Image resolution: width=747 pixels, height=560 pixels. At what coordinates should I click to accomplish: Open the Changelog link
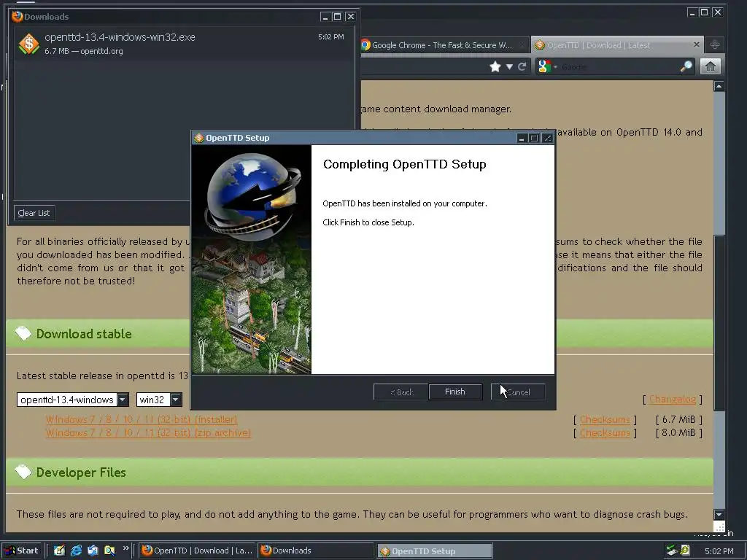point(672,399)
